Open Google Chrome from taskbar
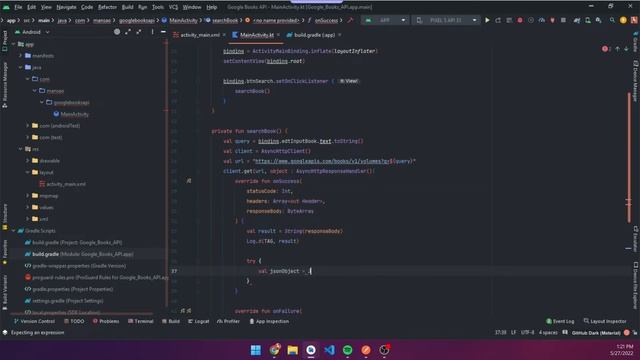Viewport: 640px width, 360px height. coord(274,350)
